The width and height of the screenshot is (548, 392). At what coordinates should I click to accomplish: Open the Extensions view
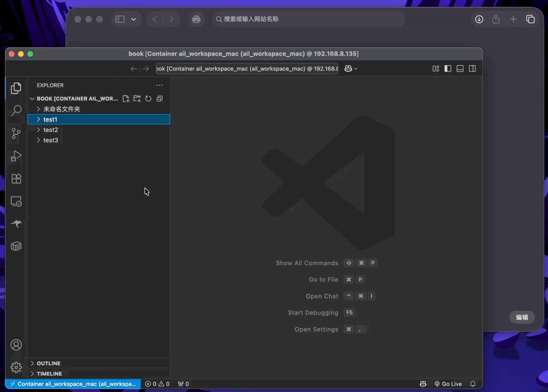pos(16,178)
